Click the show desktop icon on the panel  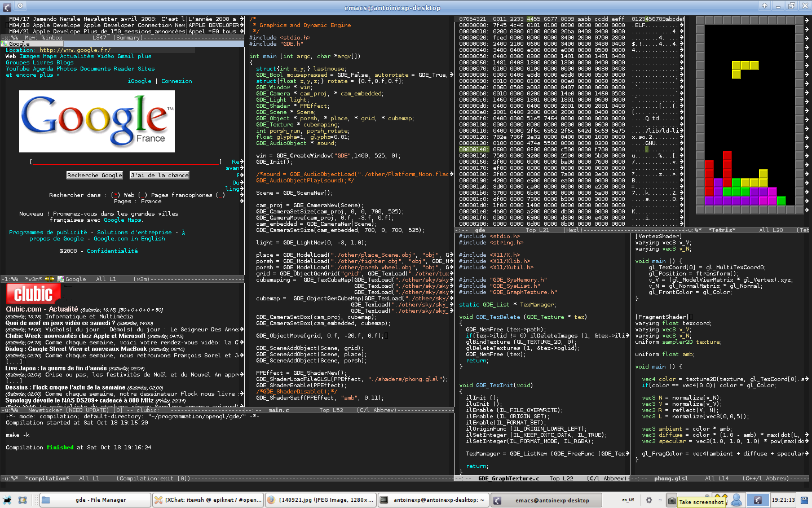coord(23,500)
